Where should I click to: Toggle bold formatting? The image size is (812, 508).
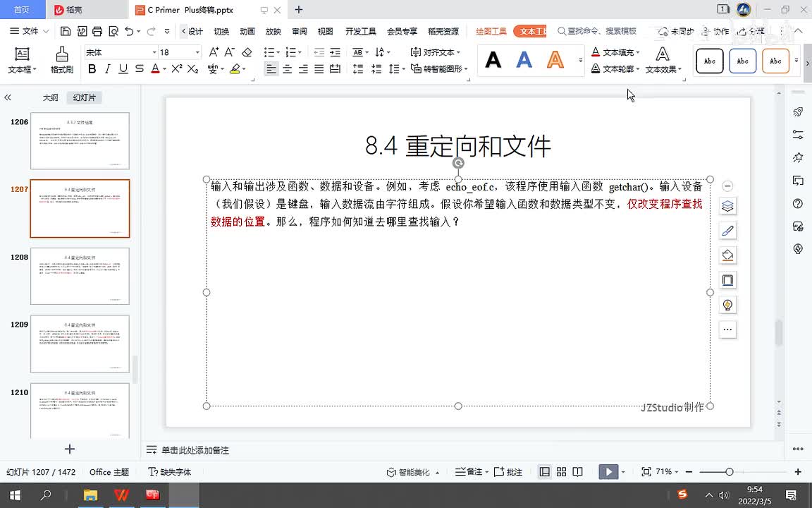tap(92, 68)
